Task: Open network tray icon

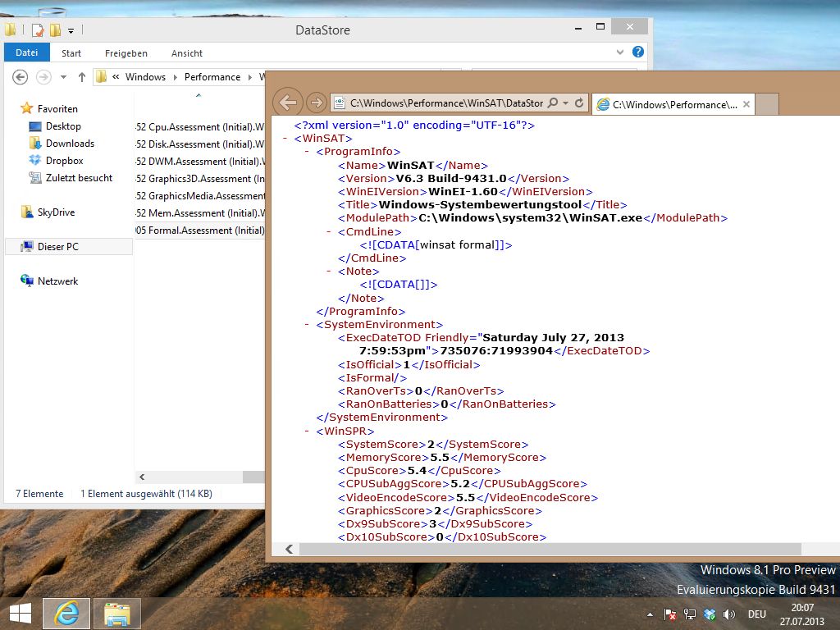Action: tap(689, 614)
